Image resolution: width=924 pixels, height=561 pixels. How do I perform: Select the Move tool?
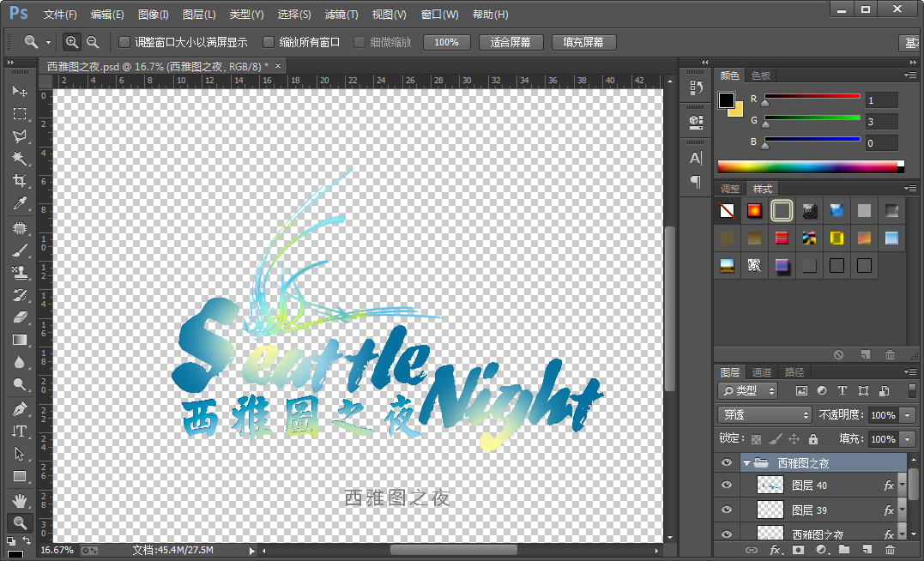[x=20, y=91]
